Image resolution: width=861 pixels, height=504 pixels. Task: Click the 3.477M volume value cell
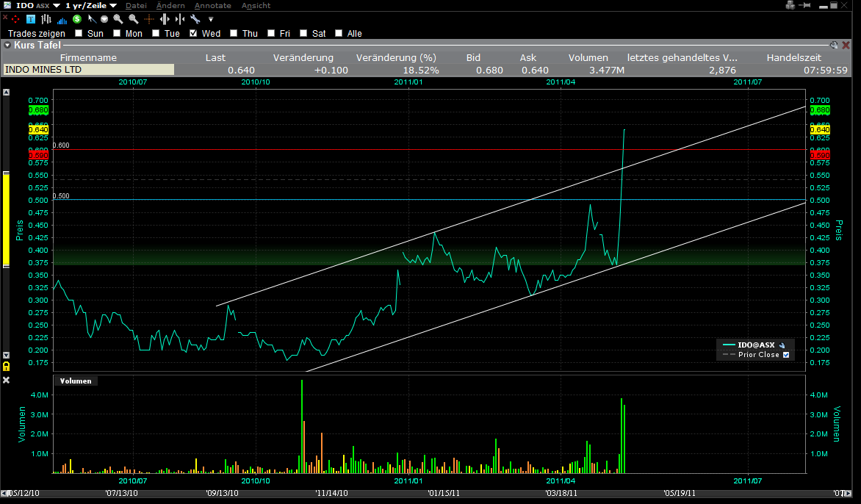(607, 71)
